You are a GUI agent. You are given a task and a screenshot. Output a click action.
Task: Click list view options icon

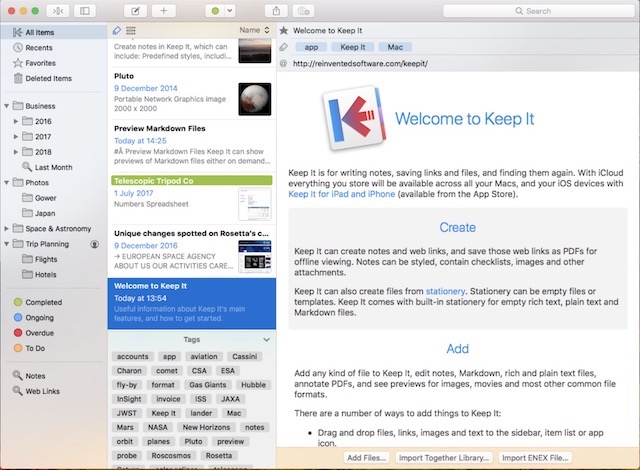(x=131, y=30)
